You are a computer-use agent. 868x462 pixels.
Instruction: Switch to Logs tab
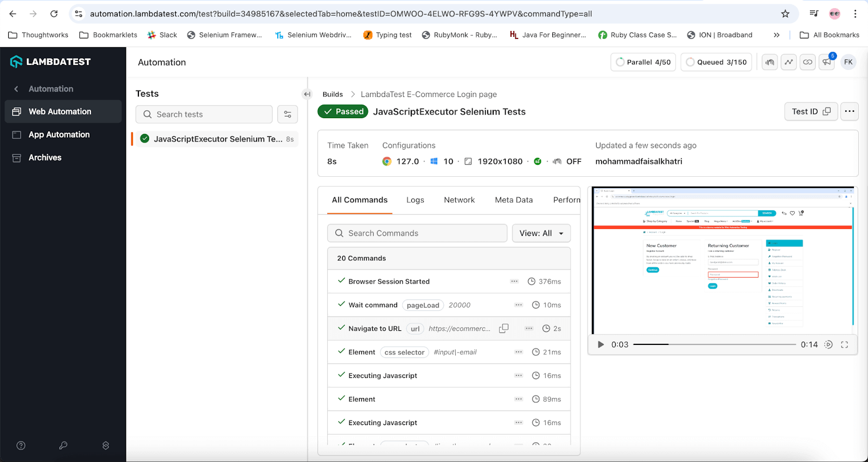[x=415, y=200]
